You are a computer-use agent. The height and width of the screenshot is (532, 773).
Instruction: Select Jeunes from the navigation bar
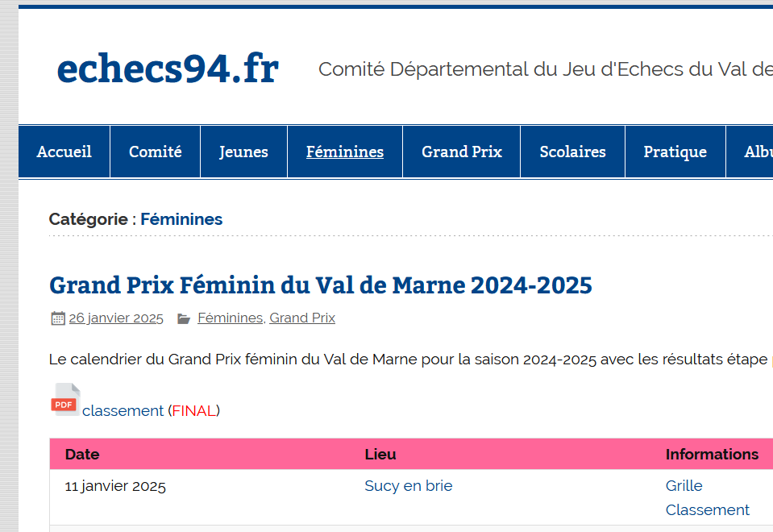[243, 151]
